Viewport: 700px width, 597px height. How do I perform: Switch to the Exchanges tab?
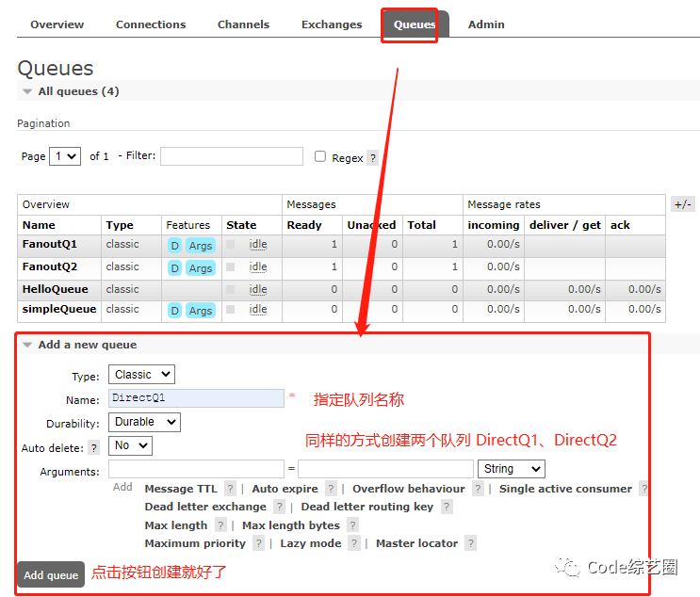click(x=332, y=24)
